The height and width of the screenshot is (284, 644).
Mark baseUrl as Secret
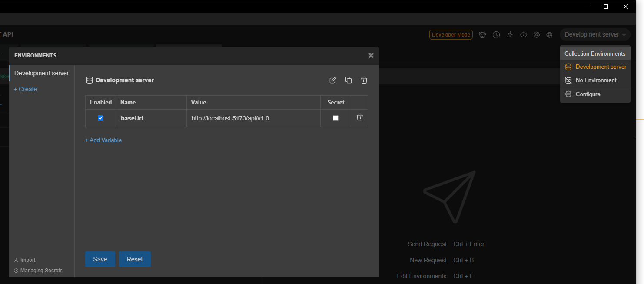(x=335, y=118)
